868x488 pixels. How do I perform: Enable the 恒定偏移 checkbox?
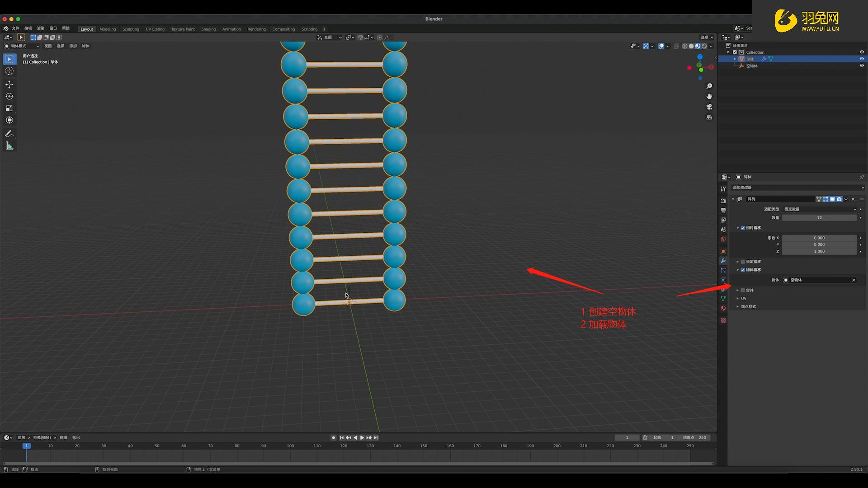pyautogui.click(x=743, y=262)
